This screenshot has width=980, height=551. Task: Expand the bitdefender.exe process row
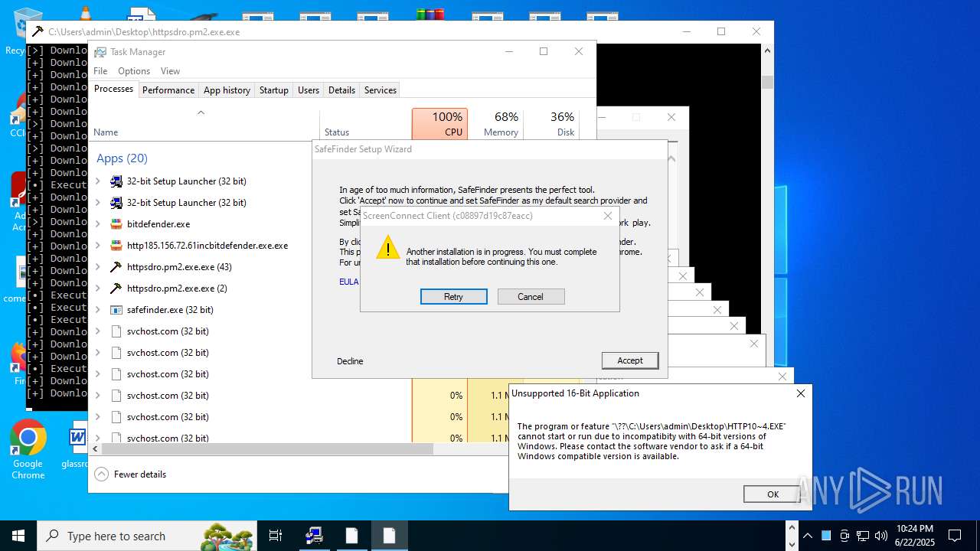pyautogui.click(x=97, y=224)
